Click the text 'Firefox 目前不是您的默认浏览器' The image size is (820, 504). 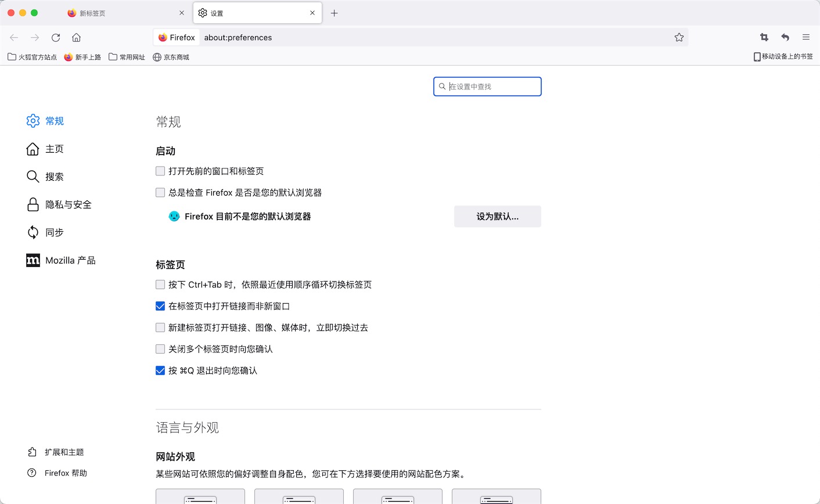(248, 216)
